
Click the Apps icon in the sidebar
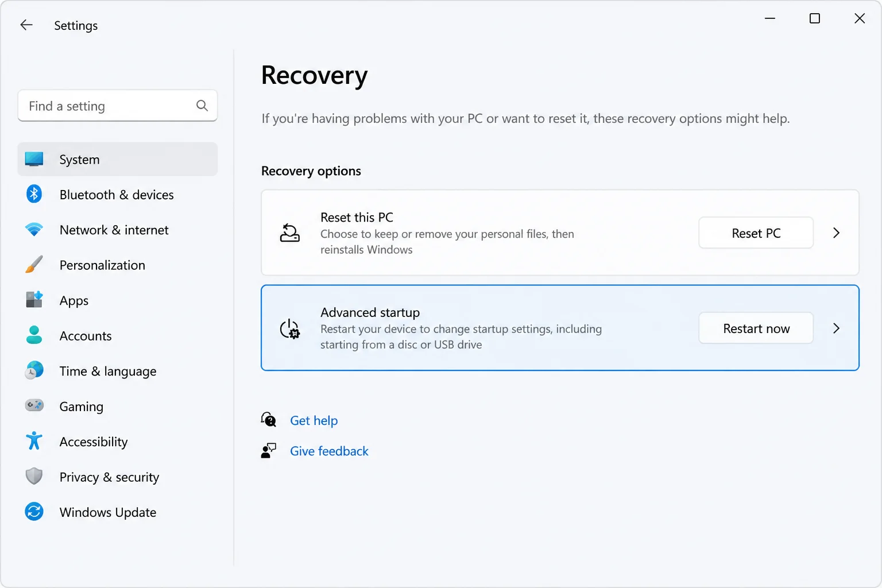[x=34, y=300]
